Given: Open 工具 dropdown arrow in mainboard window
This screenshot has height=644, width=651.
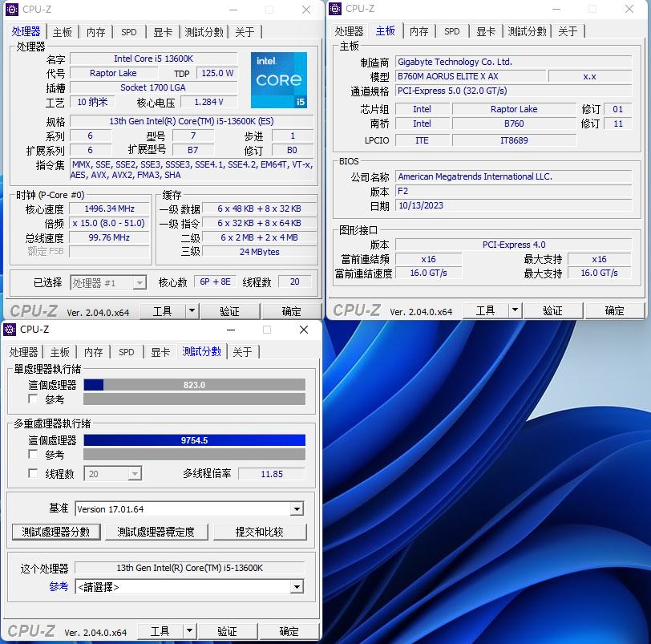Looking at the screenshot, I should 515,310.
